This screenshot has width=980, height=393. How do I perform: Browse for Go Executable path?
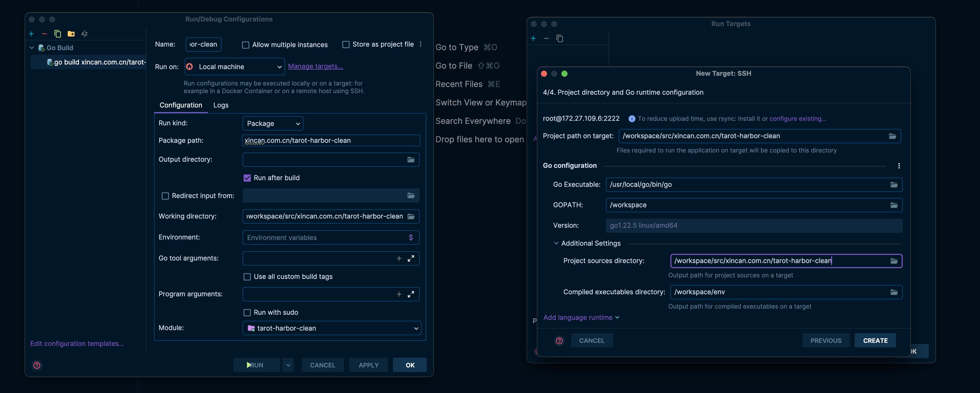(894, 185)
